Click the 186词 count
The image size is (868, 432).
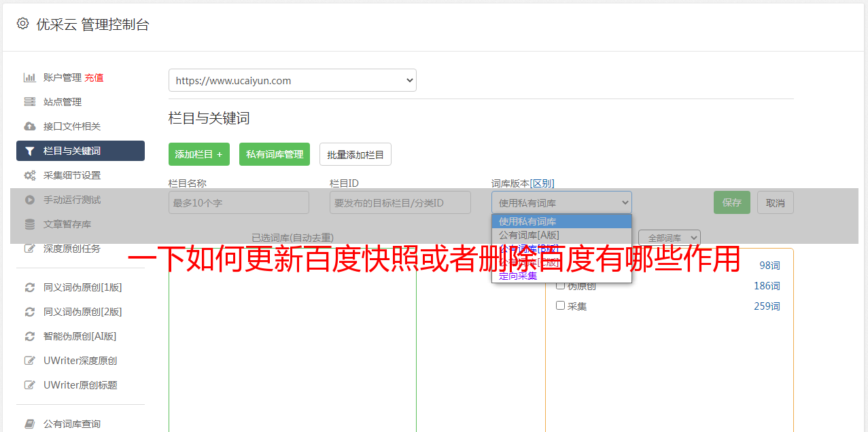767,286
